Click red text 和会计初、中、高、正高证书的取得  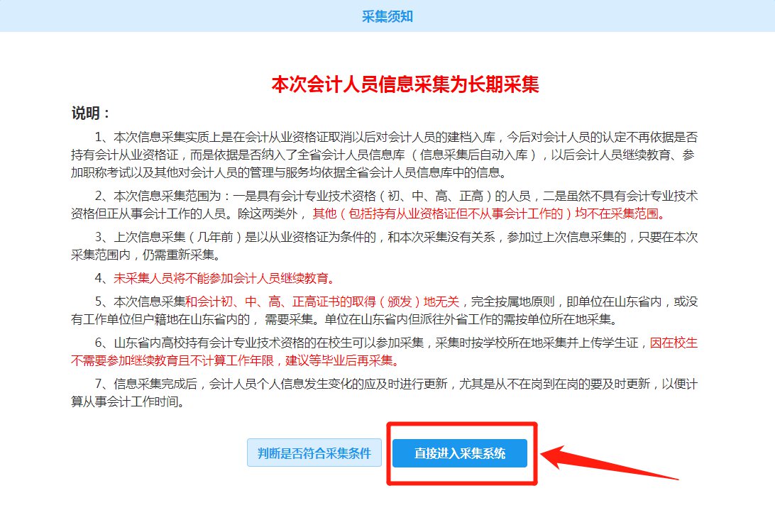(322, 301)
